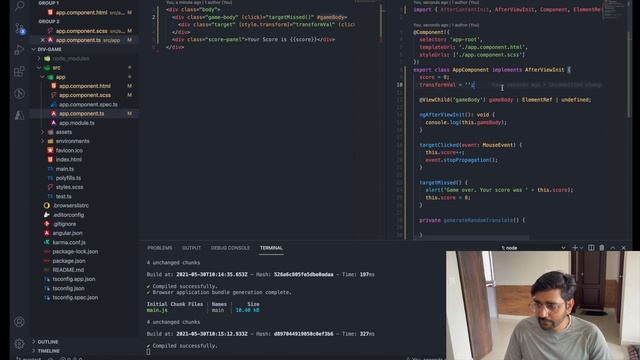Select app.component.ts in the app folder
This screenshot has width=640, height=360.
(81, 113)
